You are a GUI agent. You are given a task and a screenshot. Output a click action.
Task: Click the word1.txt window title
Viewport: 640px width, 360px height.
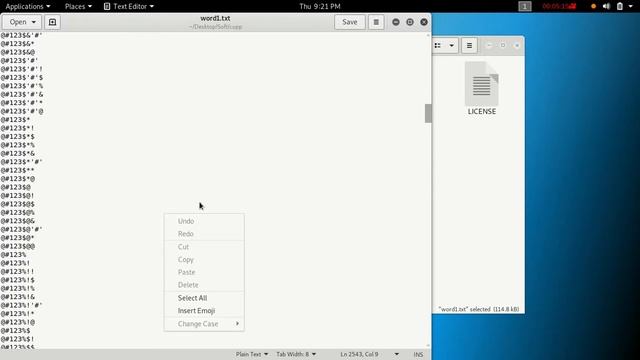click(215, 18)
